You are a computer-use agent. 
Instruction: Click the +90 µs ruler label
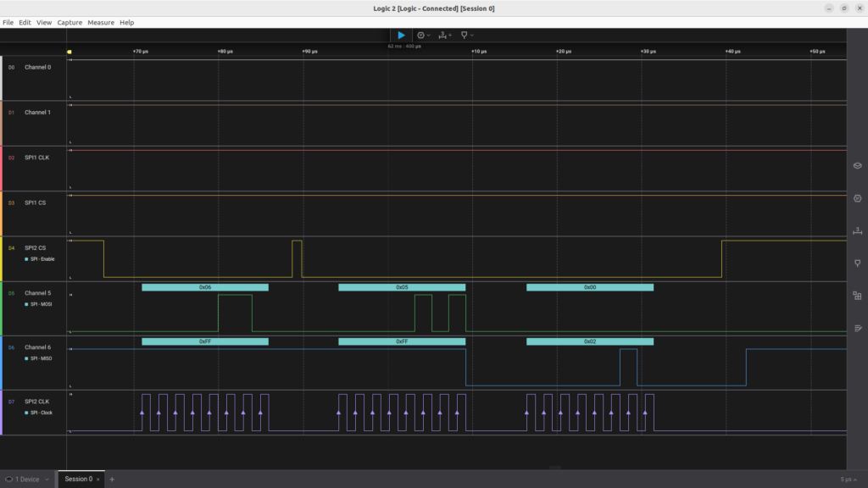[x=310, y=52]
